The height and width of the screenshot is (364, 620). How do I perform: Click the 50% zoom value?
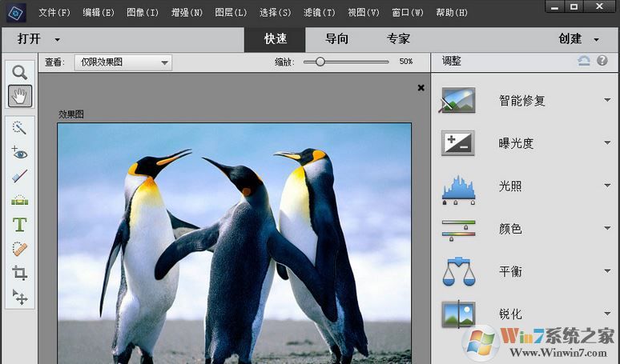(x=405, y=62)
